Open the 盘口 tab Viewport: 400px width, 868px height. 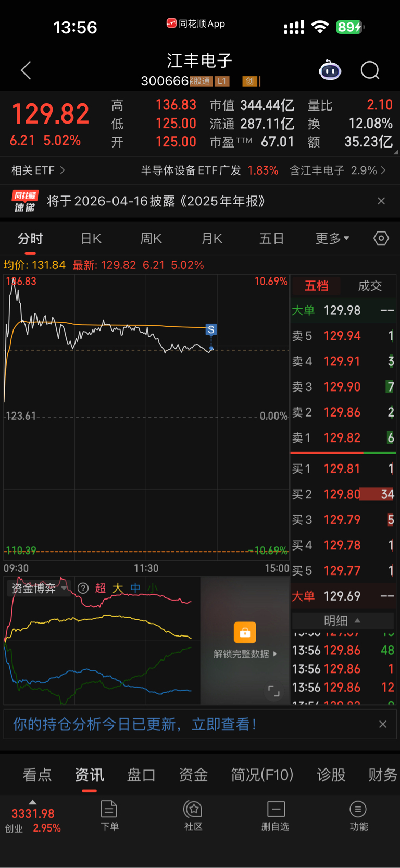pyautogui.click(x=141, y=775)
